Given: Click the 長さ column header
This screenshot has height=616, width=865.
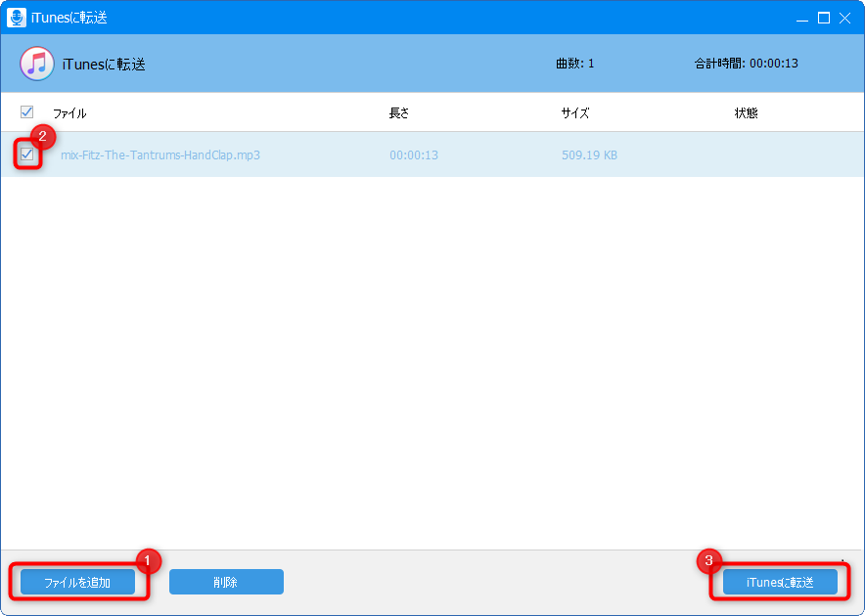Looking at the screenshot, I should [x=399, y=113].
